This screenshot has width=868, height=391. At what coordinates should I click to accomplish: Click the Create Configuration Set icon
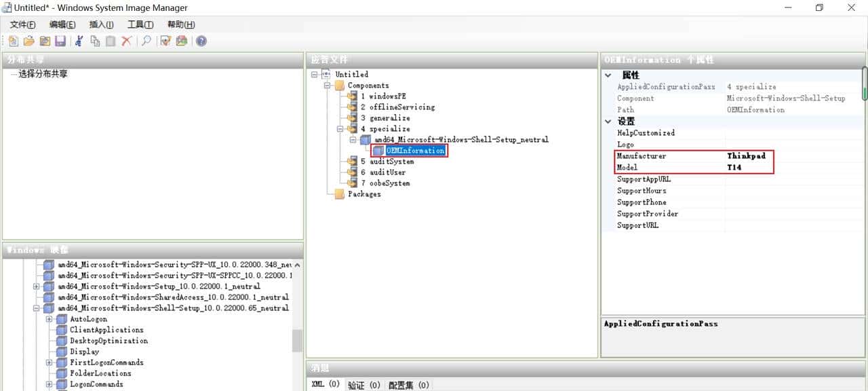pos(181,41)
